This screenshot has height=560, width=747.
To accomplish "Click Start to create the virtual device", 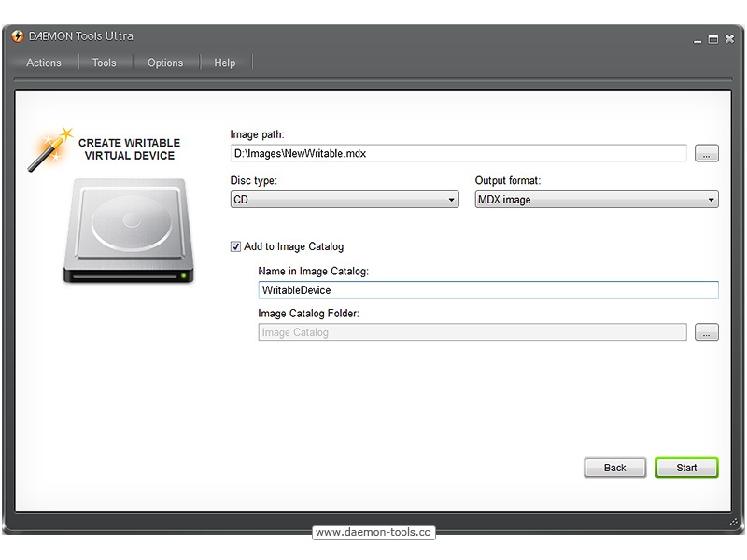I will pos(686,468).
